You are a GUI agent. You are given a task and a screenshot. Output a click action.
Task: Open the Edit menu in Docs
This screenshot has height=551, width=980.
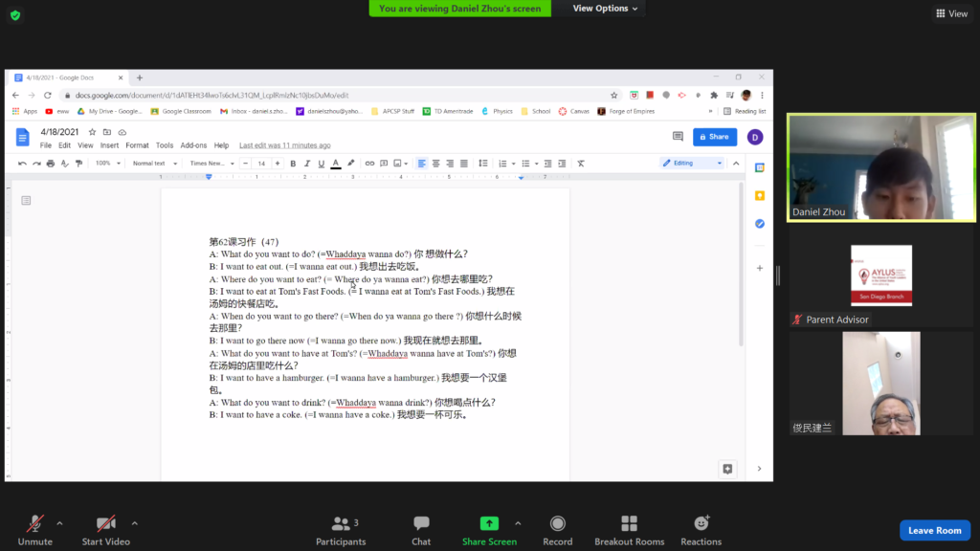click(64, 145)
